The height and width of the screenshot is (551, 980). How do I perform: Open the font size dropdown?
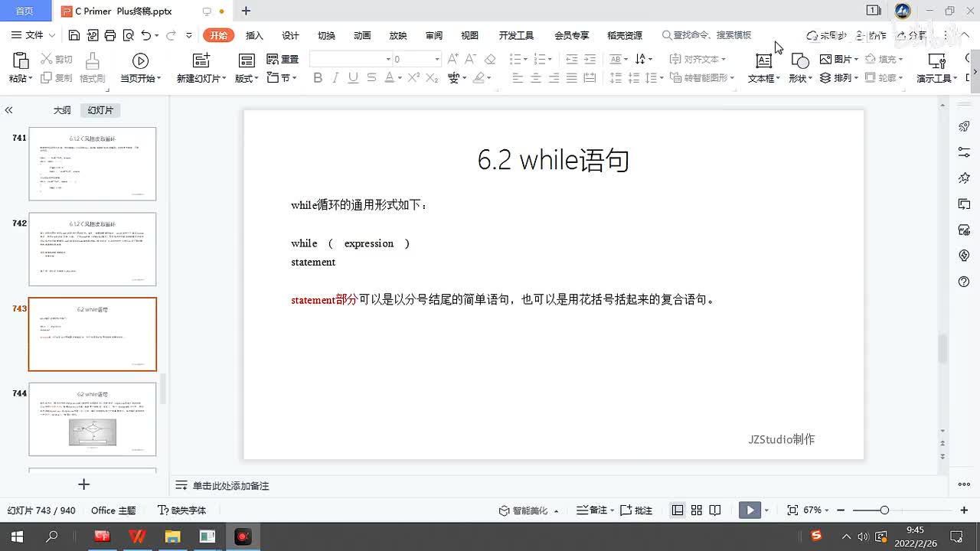[437, 59]
